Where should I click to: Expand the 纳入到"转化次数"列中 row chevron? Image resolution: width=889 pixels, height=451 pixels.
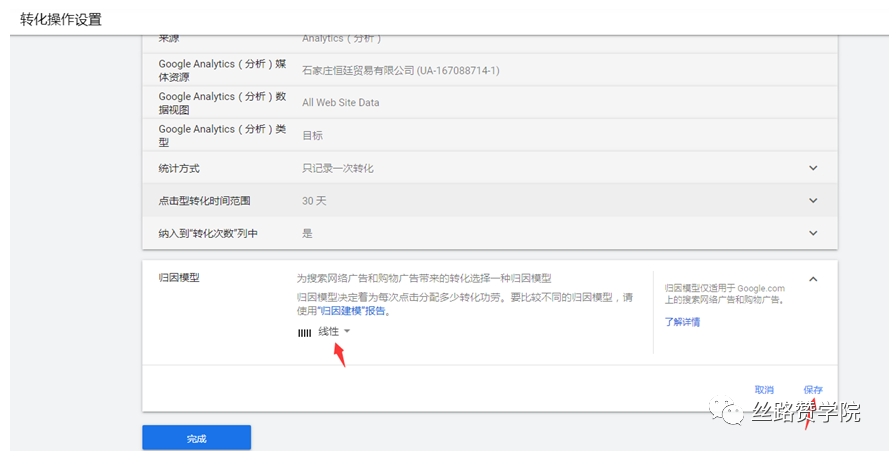(x=813, y=233)
